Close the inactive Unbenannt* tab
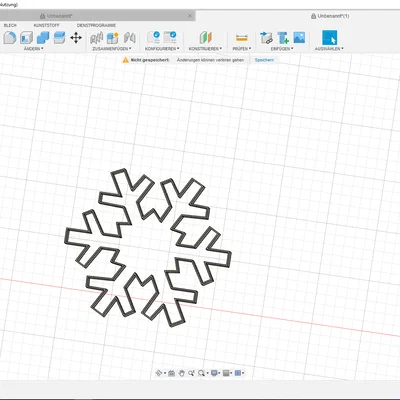Viewport: 400px width, 400px height. click(190, 16)
